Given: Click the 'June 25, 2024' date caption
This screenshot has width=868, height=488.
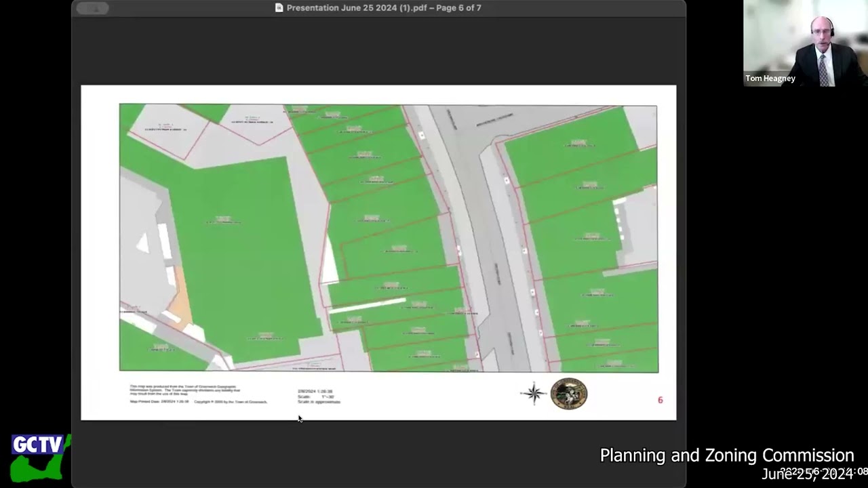Looking at the screenshot, I should pos(807,474).
